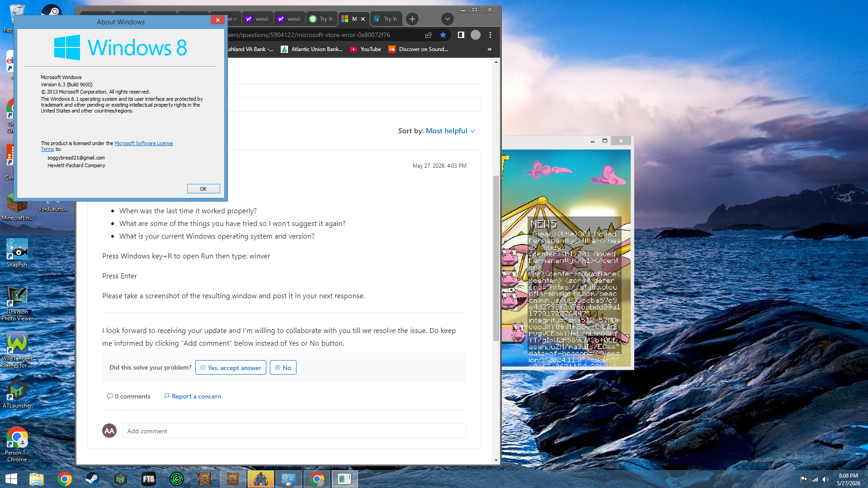Viewport: 868px width, 488px height.
Task: Switch to the purple creature game taskbar icon
Action: (x=261, y=479)
